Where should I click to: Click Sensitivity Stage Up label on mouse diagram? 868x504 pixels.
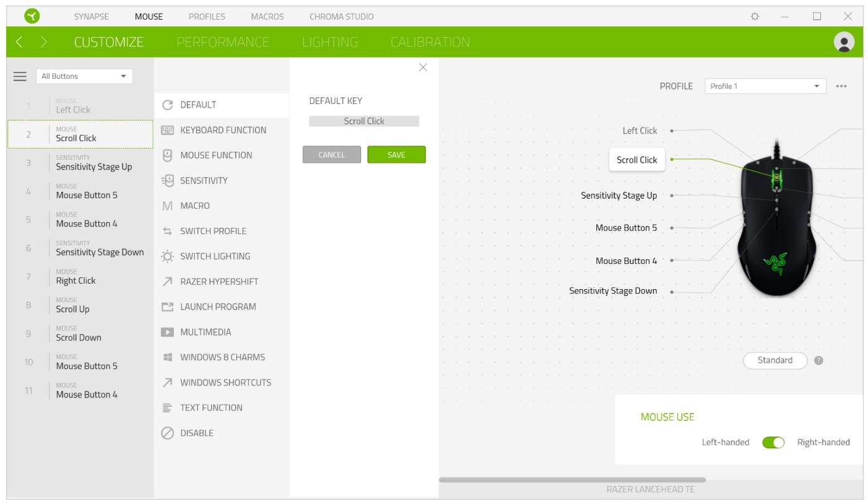[x=619, y=195]
